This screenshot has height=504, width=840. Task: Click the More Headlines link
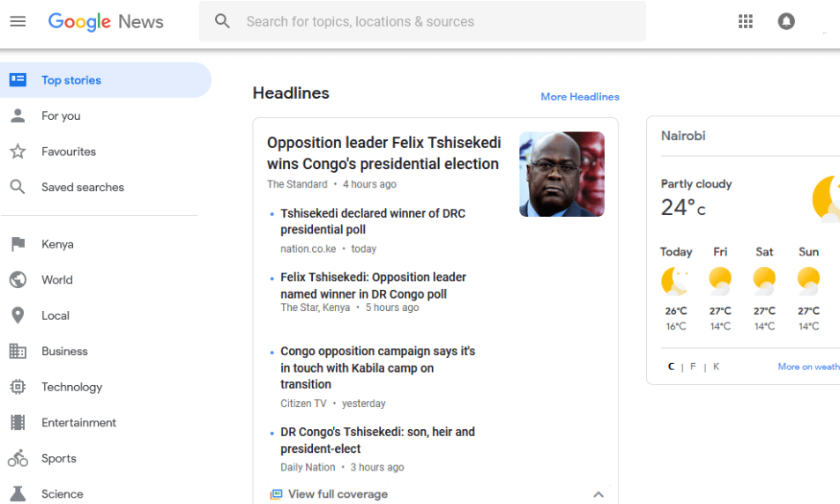point(580,97)
